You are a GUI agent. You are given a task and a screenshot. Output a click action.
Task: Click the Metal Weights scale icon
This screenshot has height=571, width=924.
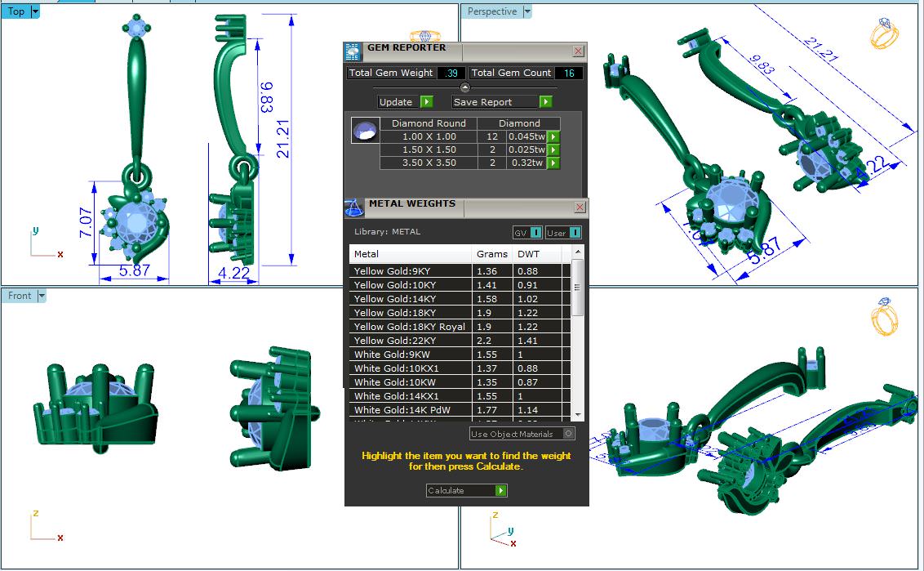[x=354, y=207]
